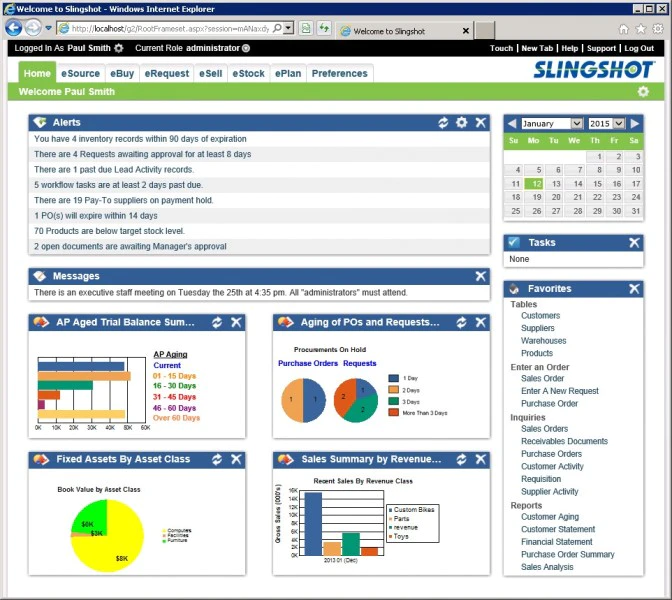Open the 2015 year dropdown
Image resolution: width=672 pixels, height=600 pixels.
click(x=606, y=124)
